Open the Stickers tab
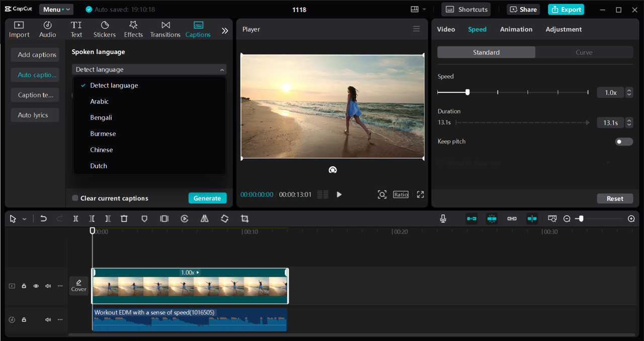Viewport: 644px width, 341px height. [x=105, y=29]
